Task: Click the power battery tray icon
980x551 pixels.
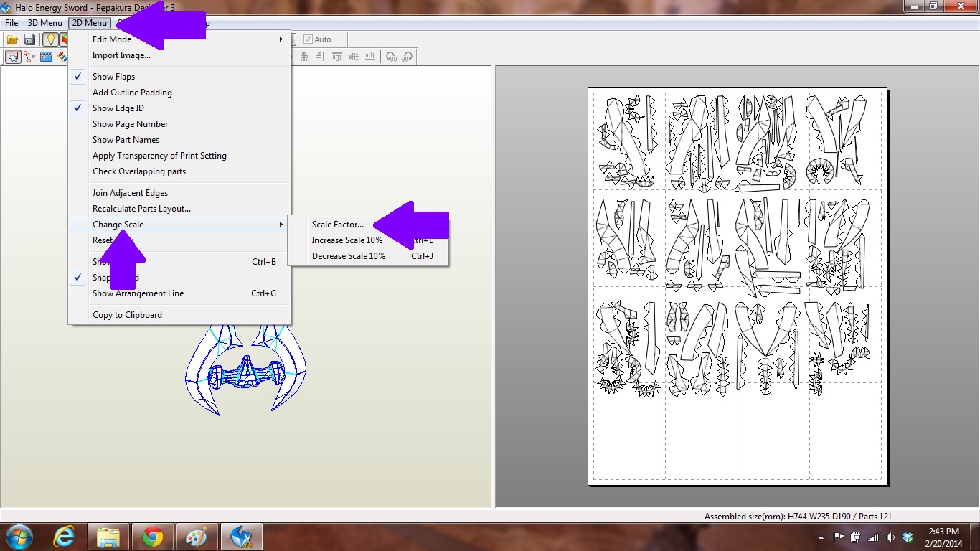Action: point(855,537)
